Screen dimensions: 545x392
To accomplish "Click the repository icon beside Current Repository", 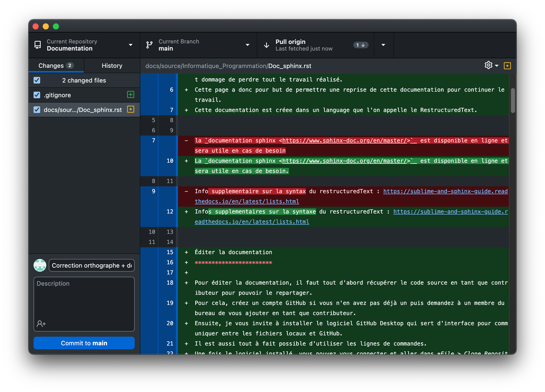I will [x=38, y=45].
